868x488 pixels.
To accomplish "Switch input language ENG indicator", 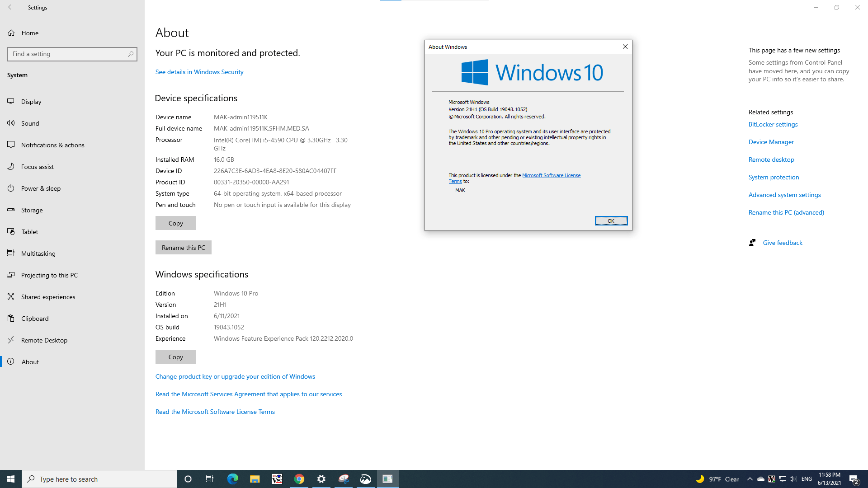I will point(807,479).
